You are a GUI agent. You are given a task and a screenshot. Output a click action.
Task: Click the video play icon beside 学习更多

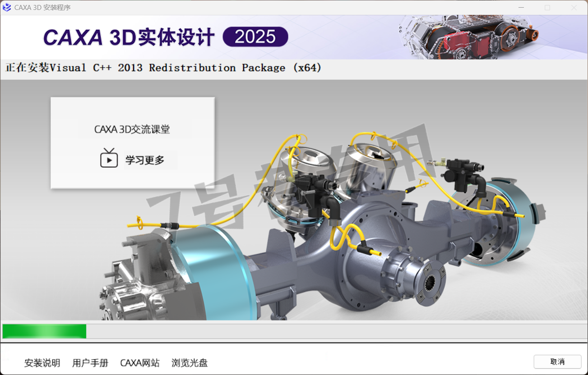(x=109, y=158)
